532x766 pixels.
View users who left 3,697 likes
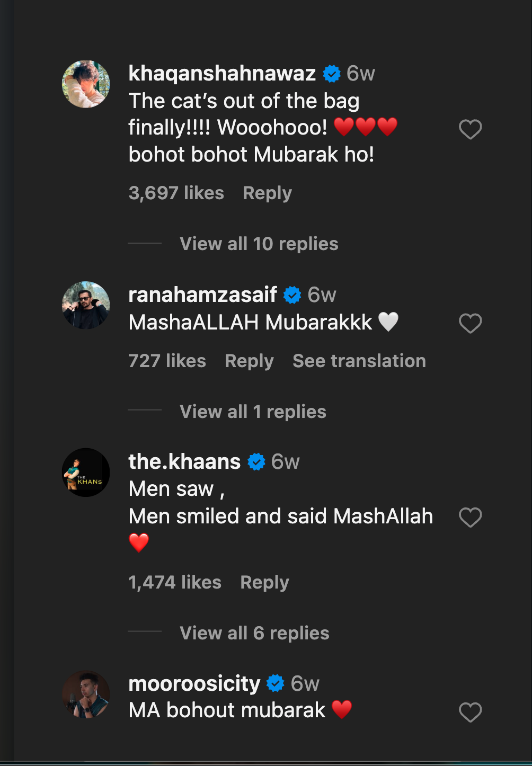pos(176,193)
